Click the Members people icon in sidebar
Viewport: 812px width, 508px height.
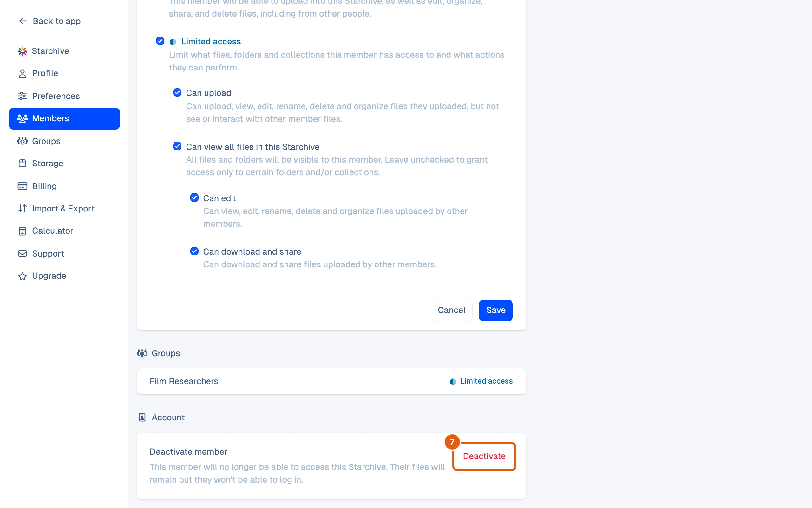coord(23,119)
